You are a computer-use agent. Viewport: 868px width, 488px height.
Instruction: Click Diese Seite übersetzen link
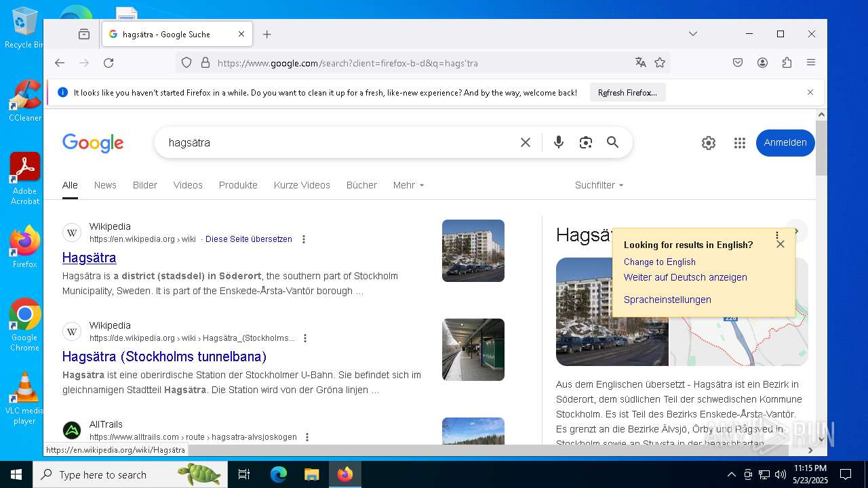tap(249, 239)
